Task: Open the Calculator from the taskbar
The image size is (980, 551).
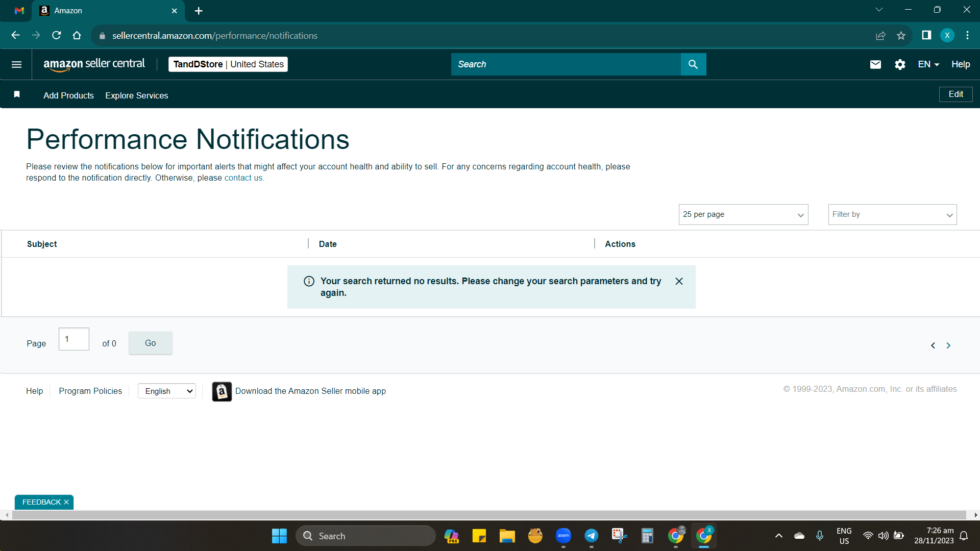Action: tap(647, 536)
